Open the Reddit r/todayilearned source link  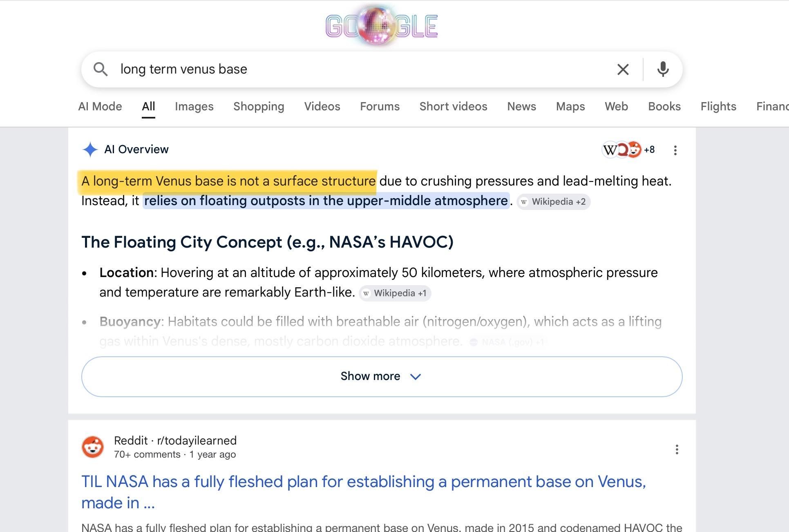click(x=175, y=440)
